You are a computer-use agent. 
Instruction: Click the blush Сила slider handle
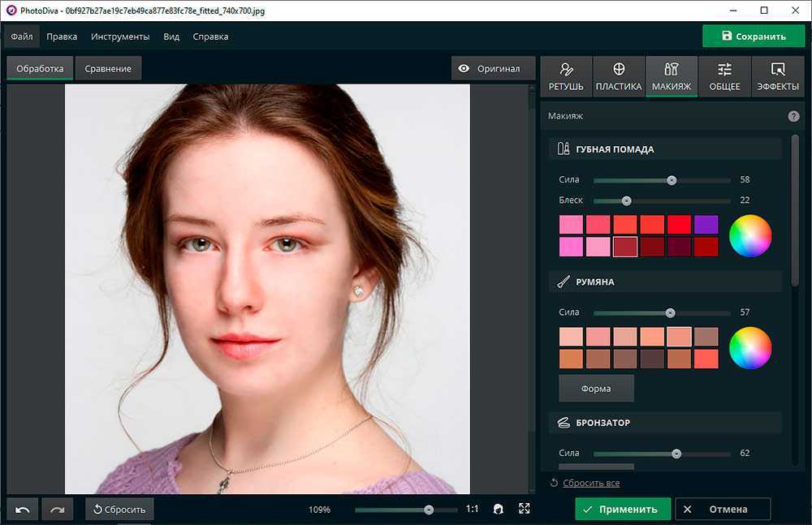point(670,312)
